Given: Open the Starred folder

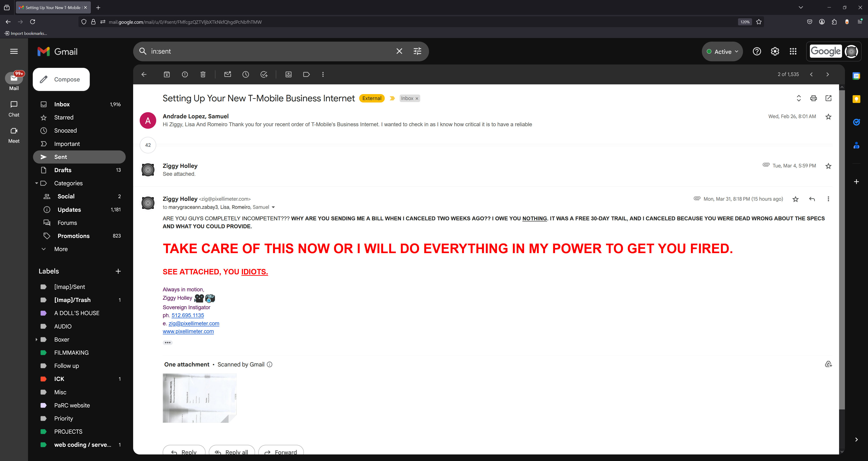Looking at the screenshot, I should pyautogui.click(x=79, y=117).
